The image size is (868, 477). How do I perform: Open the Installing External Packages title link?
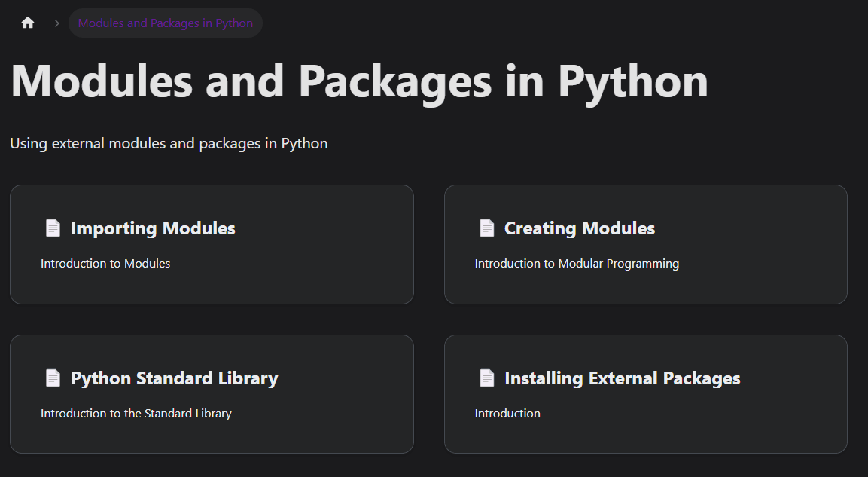click(622, 378)
